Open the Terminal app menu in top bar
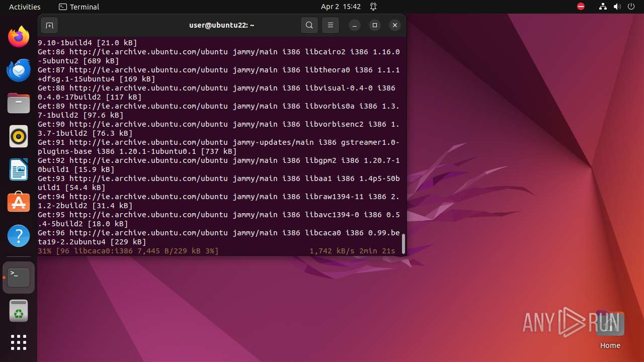The image size is (644, 362). [x=79, y=7]
